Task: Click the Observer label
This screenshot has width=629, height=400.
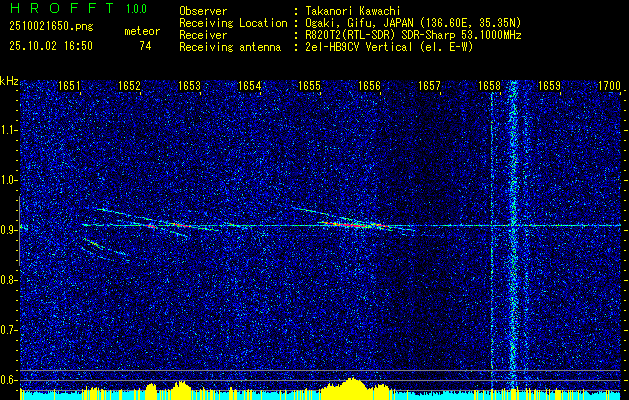Action: point(203,11)
